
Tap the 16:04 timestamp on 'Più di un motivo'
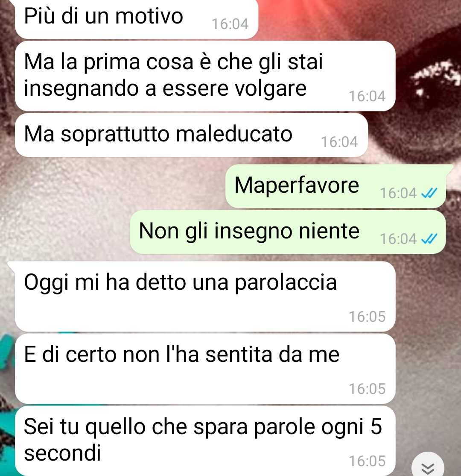230,24
